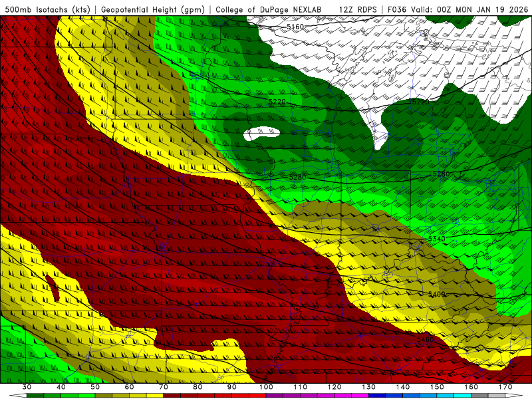Image resolution: width=532 pixels, height=399 pixels.
Task: Click the gray swatch under 160 in legend
Action: pos(479,396)
